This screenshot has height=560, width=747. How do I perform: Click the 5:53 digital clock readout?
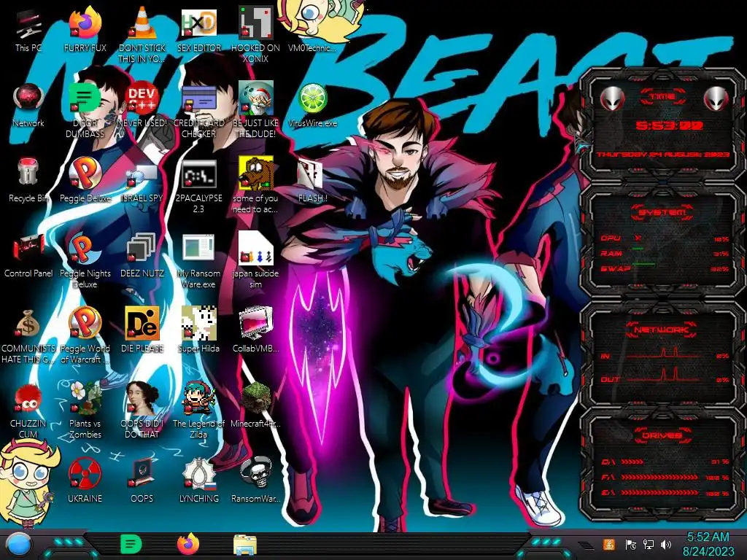670,125
